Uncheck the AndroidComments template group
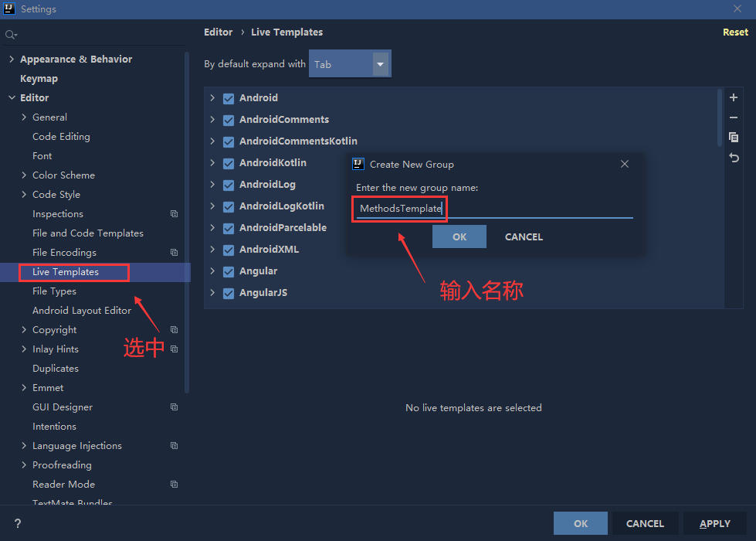756x541 pixels. coord(229,120)
